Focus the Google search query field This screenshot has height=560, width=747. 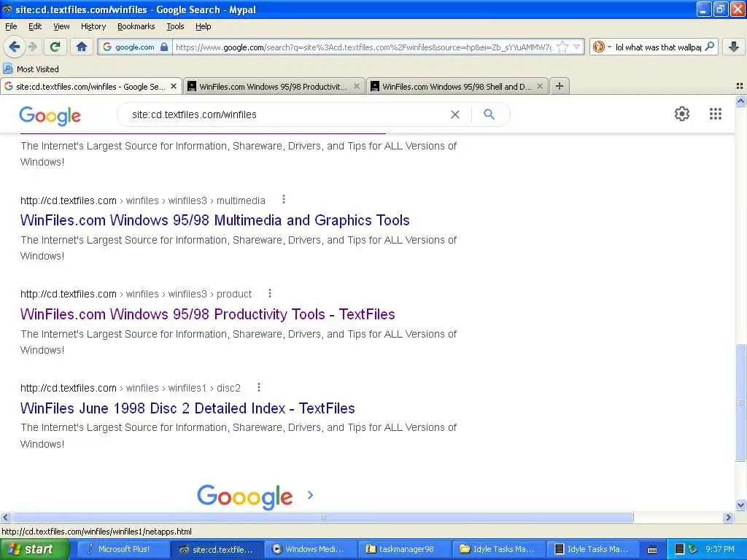click(286, 114)
